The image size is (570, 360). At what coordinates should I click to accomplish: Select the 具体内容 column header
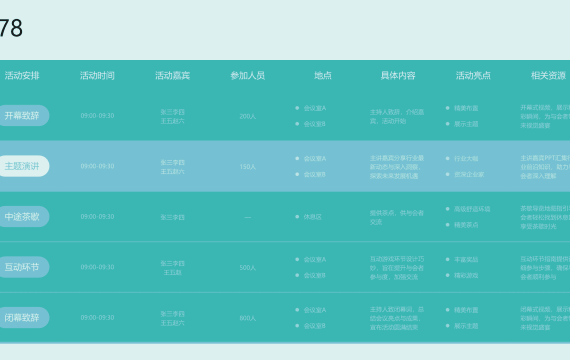click(x=398, y=76)
